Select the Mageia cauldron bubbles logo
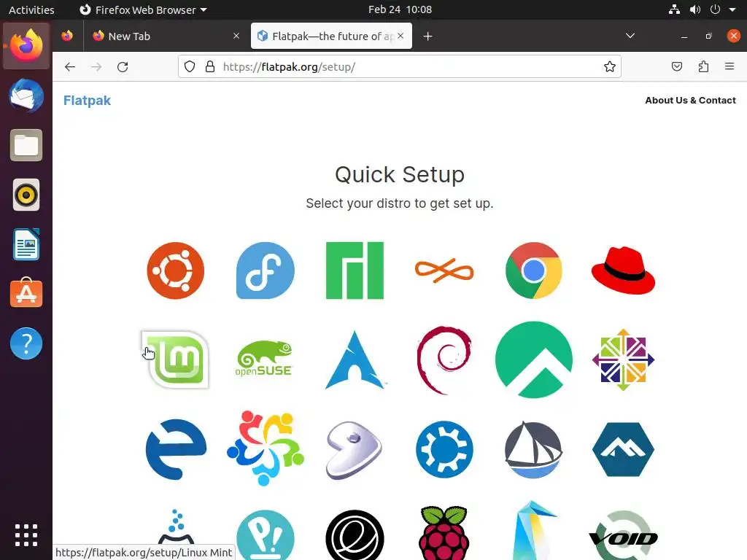Screen dimensions: 747x560 176,526
